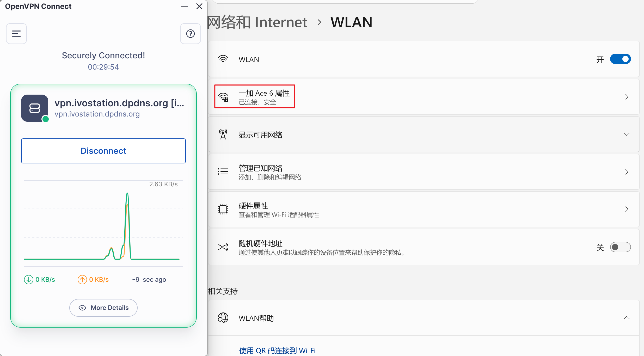Open the 硬件属性 row
The width and height of the screenshot is (644, 356).
[x=424, y=209]
